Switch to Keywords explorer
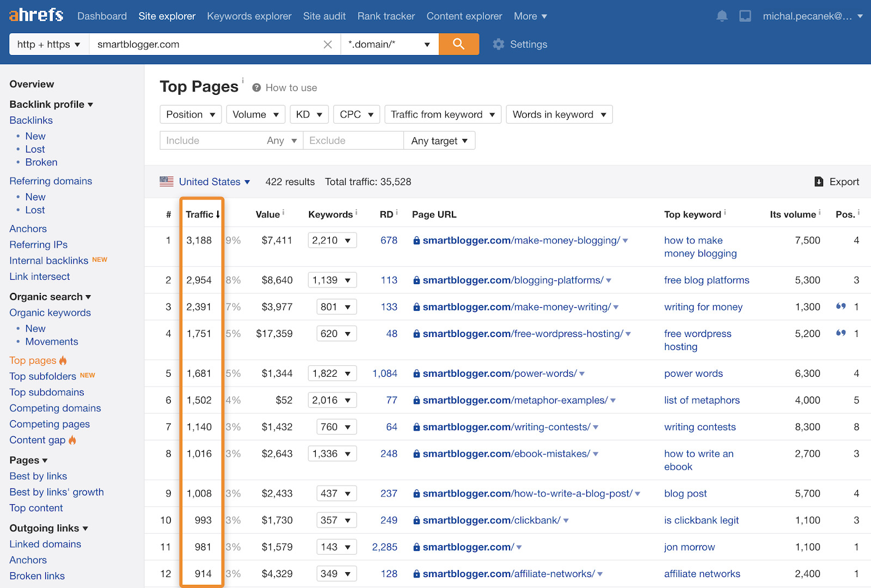This screenshot has height=588, width=871. point(249,16)
